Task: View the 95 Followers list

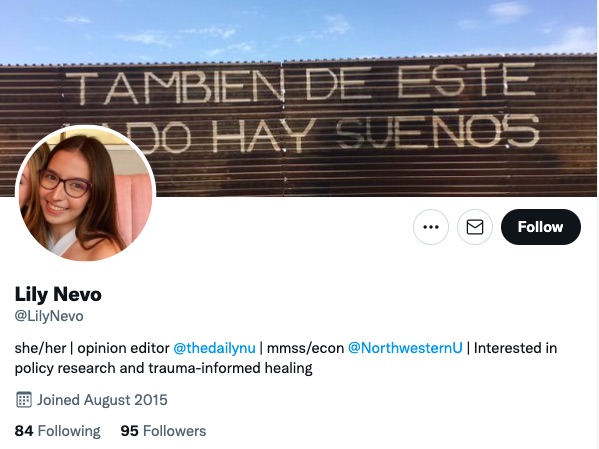Action: coord(163,431)
